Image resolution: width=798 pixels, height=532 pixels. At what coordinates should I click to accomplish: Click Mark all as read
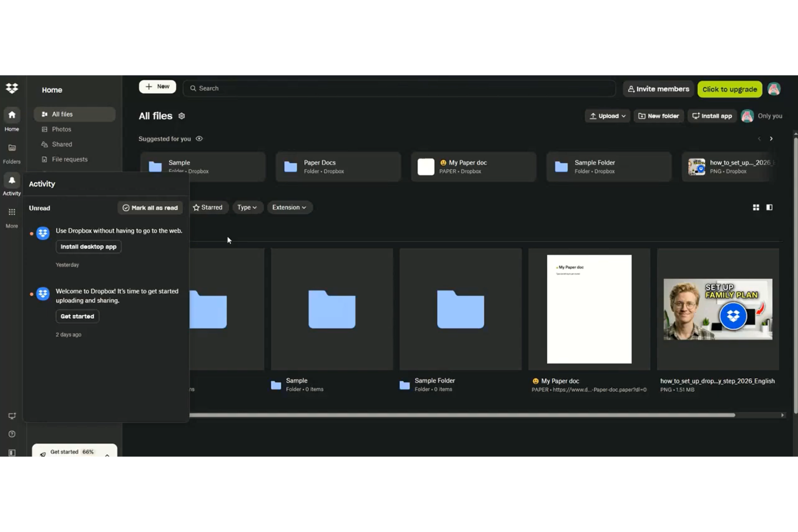(x=150, y=208)
